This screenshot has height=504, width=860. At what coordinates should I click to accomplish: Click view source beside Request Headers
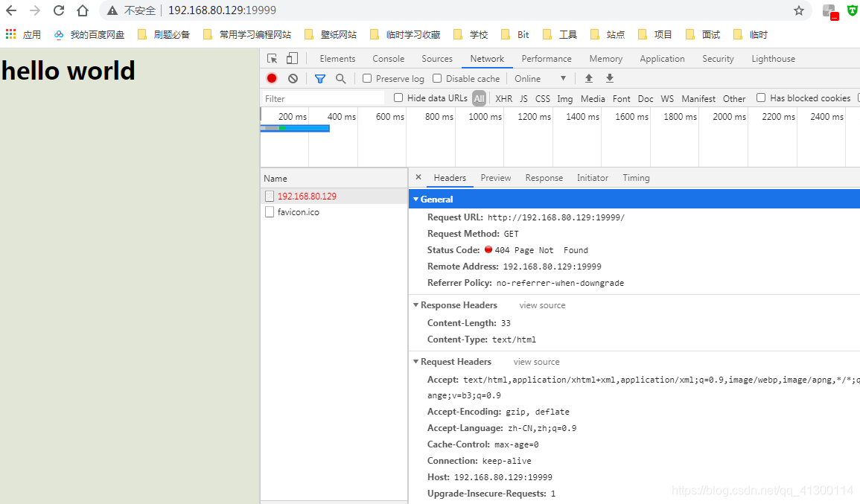(536, 361)
